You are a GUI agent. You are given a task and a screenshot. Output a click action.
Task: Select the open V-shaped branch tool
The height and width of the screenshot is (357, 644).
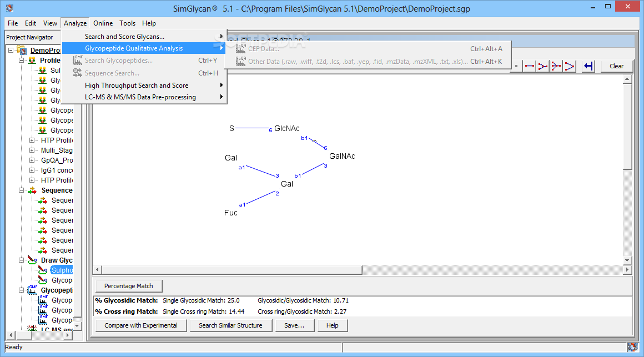tap(569, 66)
